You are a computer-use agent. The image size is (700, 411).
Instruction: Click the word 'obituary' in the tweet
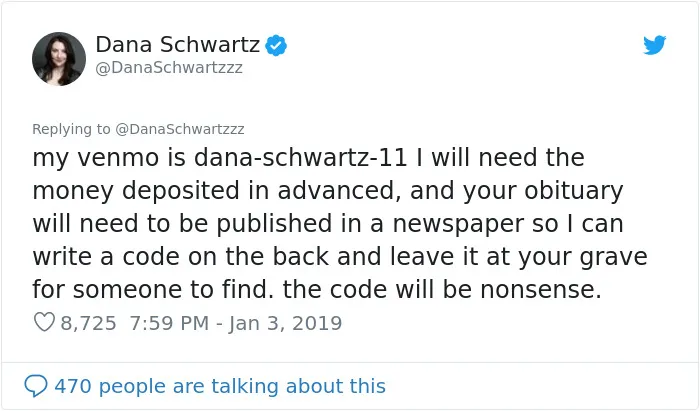[574, 191]
